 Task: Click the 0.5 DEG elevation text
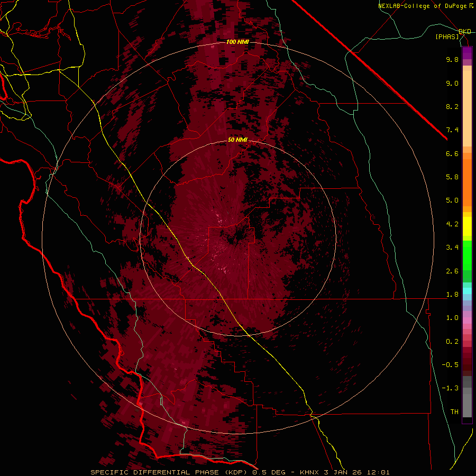pyautogui.click(x=269, y=472)
